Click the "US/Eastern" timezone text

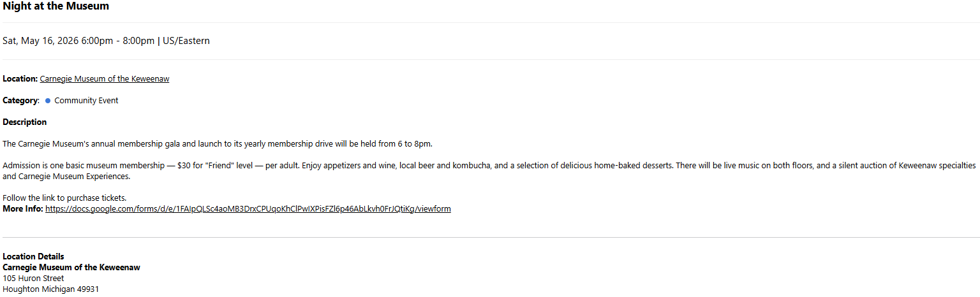pos(186,41)
